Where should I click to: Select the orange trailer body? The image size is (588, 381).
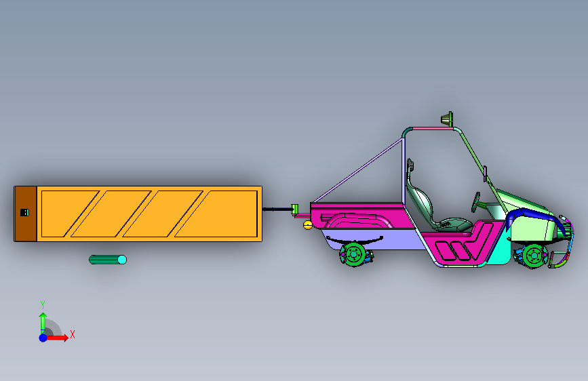pyautogui.click(x=149, y=214)
